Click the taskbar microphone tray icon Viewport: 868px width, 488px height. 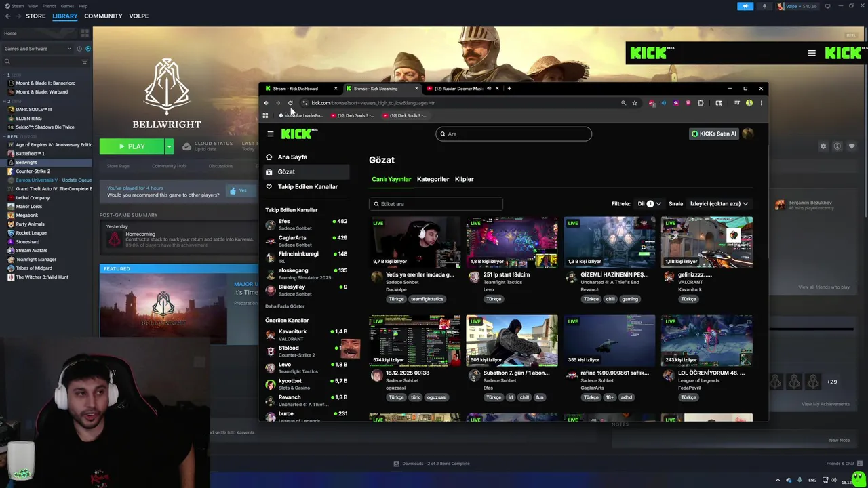800,480
